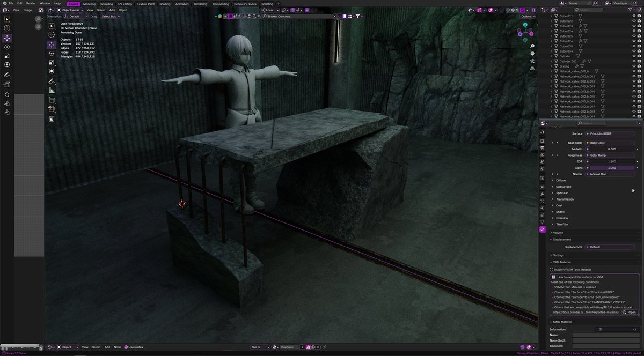The width and height of the screenshot is (644, 356).
Task: Select the Annotate tool in 3D viewport toolbar
Action: (x=52, y=81)
